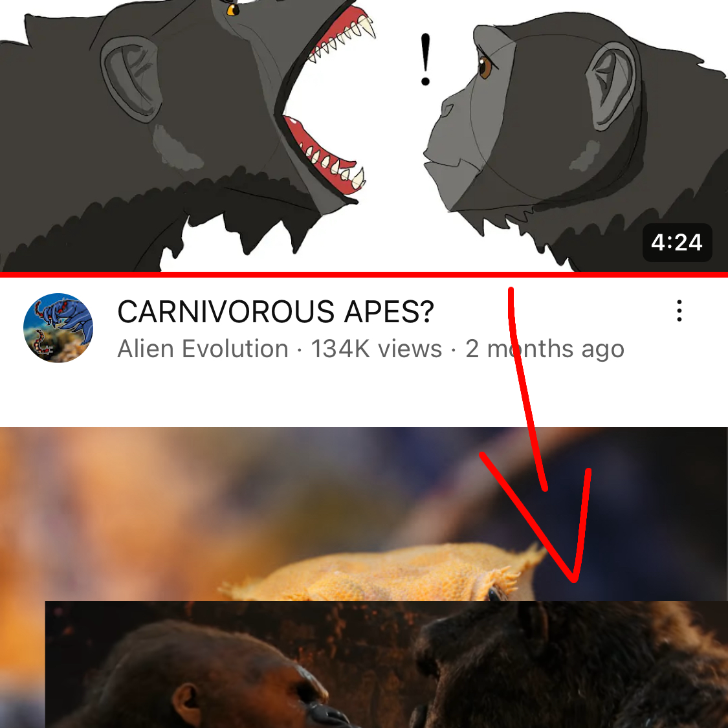Click the 2 months ago timestamp
Screen dimensions: 728x728
tap(545, 349)
